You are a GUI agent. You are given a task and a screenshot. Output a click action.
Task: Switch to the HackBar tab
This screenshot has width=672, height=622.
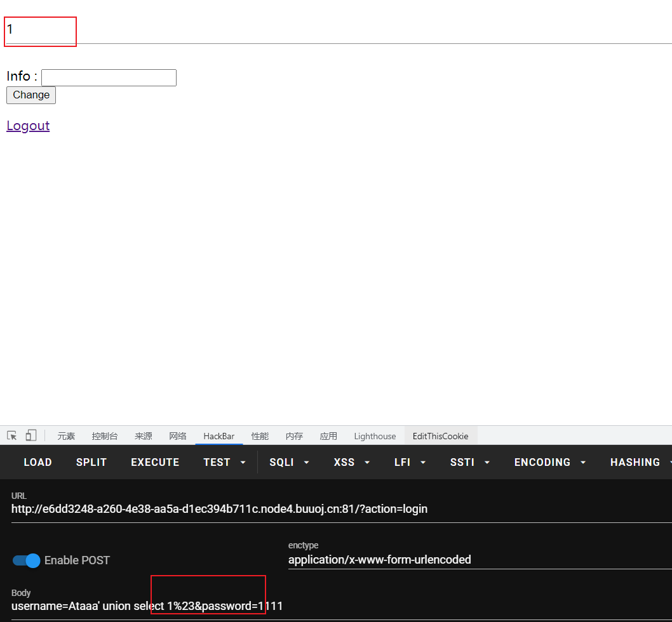coord(218,436)
